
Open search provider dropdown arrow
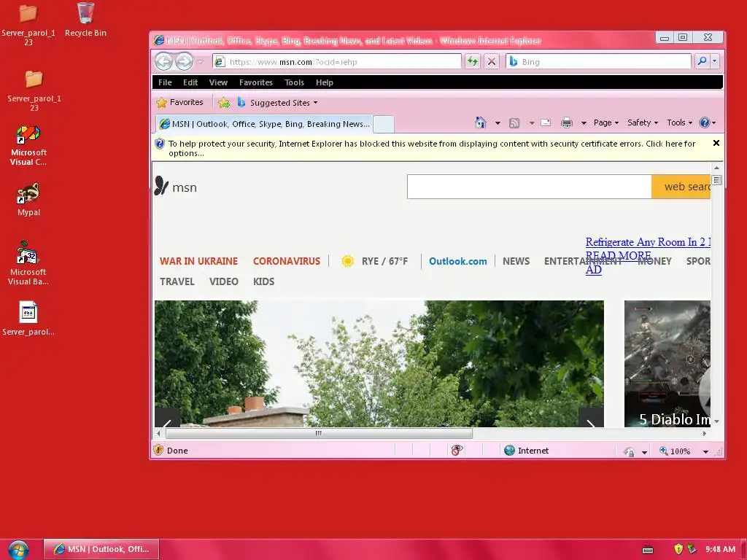point(714,61)
